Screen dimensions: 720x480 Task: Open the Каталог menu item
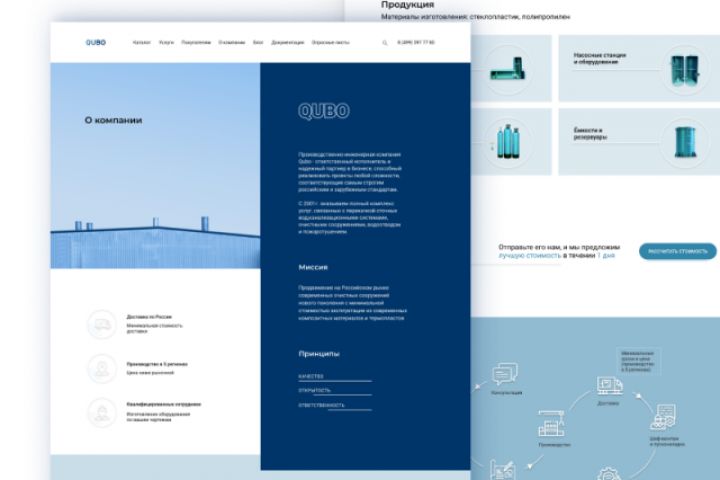click(x=141, y=42)
